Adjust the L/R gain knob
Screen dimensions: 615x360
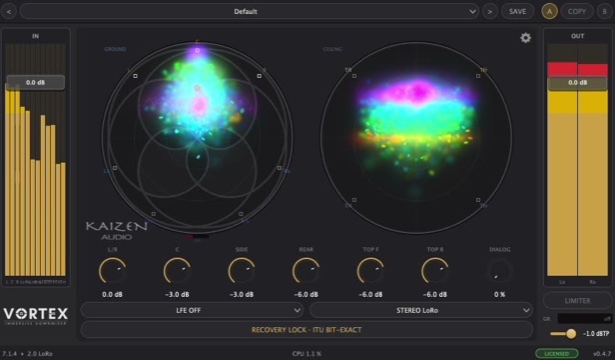112,271
